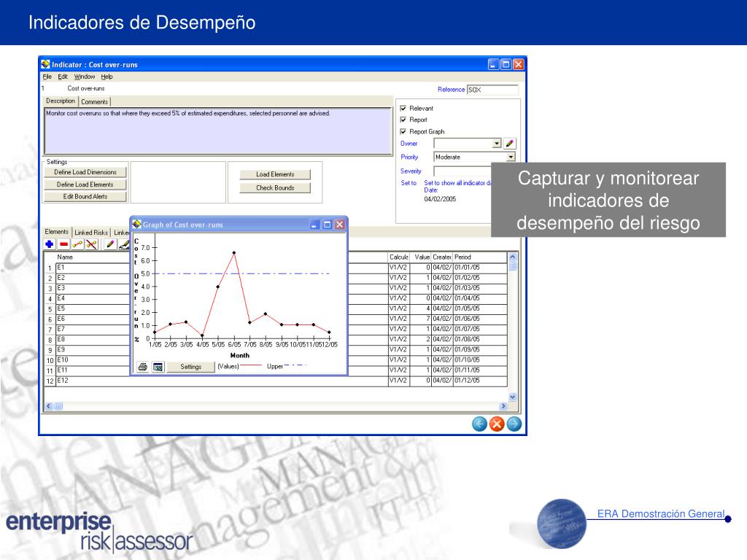The image size is (747, 560).
Task: Toggle the Report checkbox
Action: pos(403,120)
